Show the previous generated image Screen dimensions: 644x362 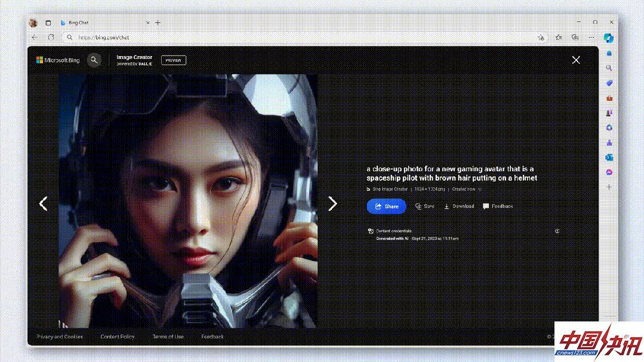click(x=43, y=203)
